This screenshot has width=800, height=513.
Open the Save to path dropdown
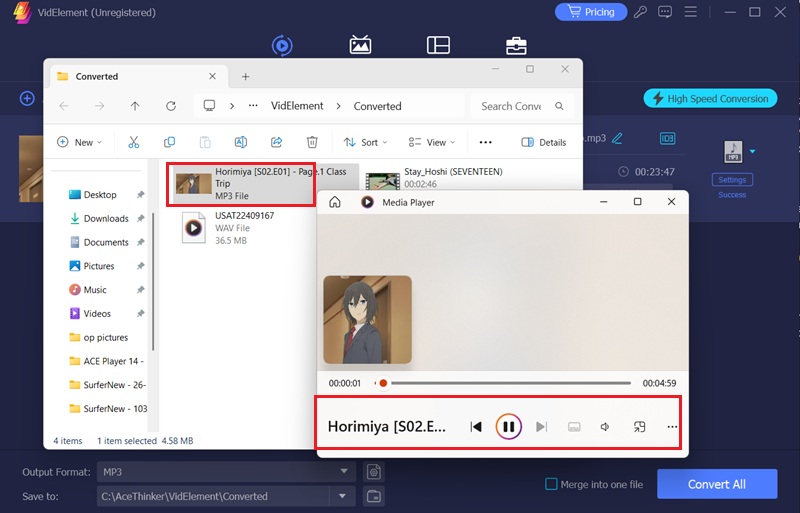342,496
